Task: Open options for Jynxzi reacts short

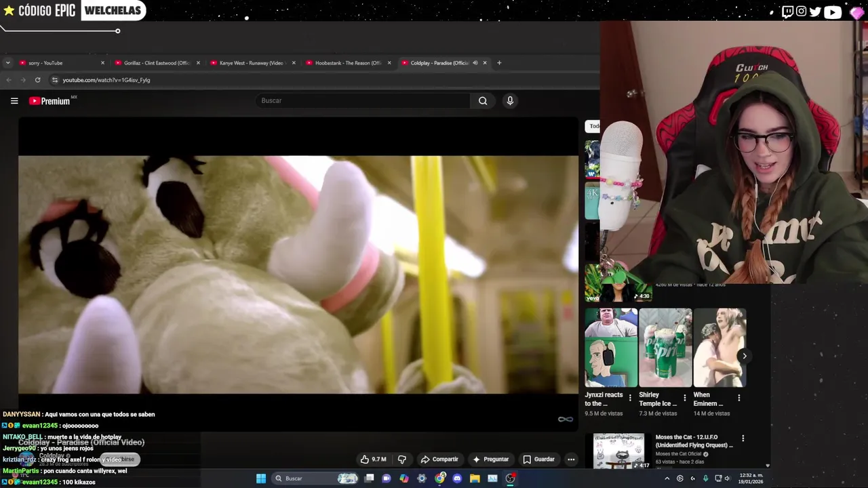Action: [630, 398]
